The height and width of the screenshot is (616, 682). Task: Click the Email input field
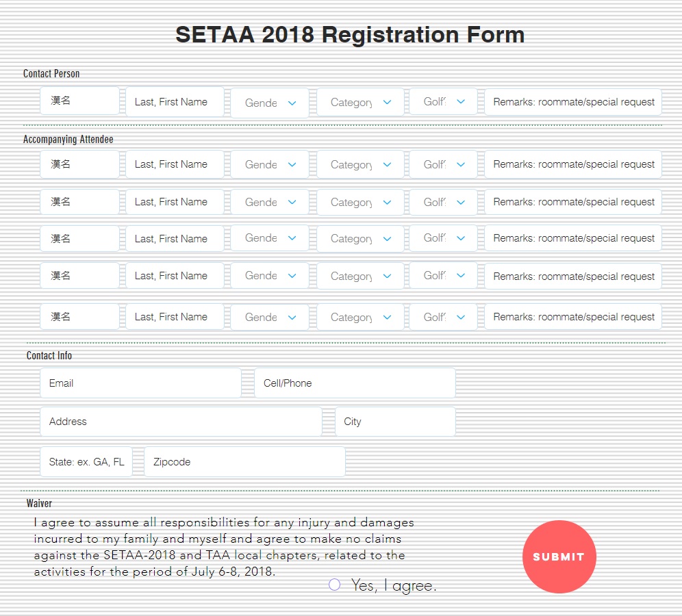point(140,383)
